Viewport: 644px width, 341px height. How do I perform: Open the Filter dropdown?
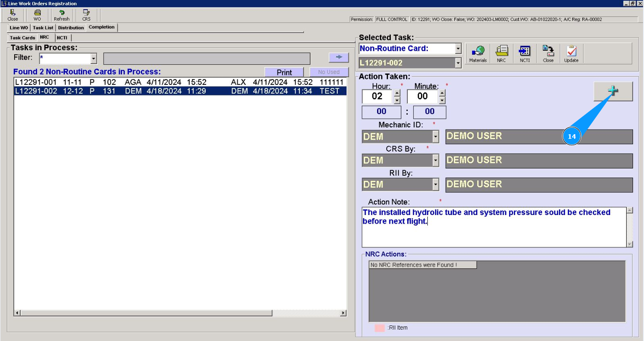(94, 58)
